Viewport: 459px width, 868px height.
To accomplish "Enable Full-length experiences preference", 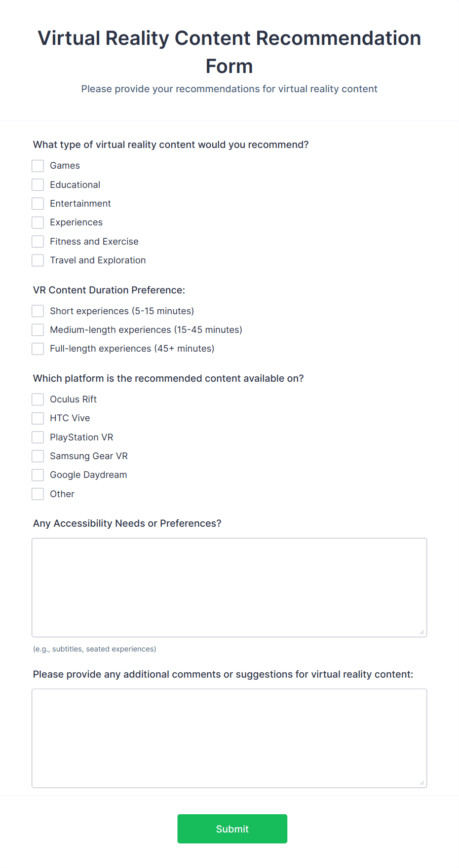I will pos(38,348).
